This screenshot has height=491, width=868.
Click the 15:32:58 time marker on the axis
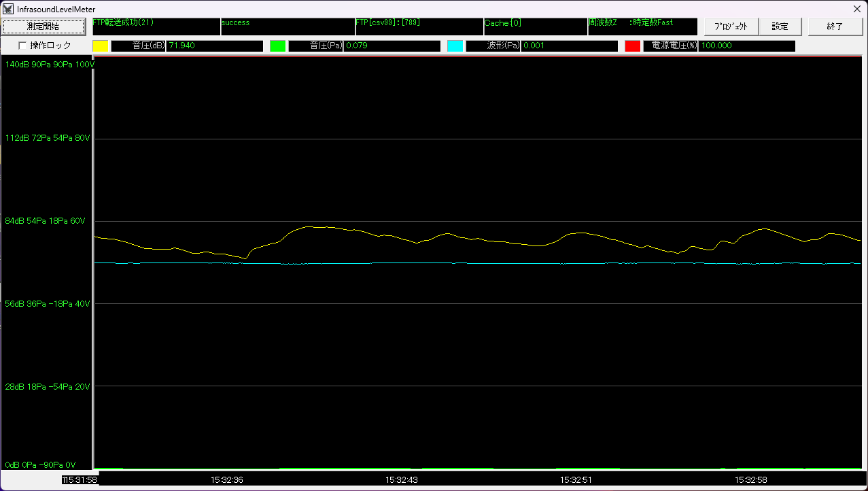[750, 479]
